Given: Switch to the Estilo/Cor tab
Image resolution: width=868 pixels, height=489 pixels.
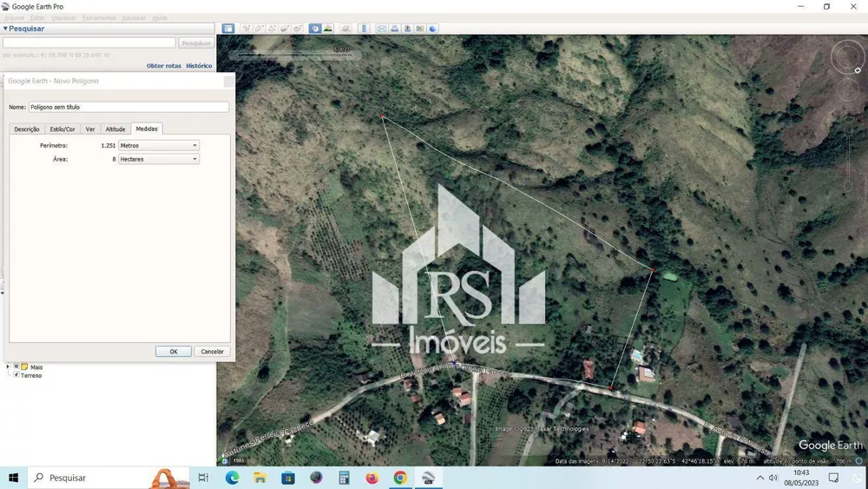Looking at the screenshot, I should [62, 129].
